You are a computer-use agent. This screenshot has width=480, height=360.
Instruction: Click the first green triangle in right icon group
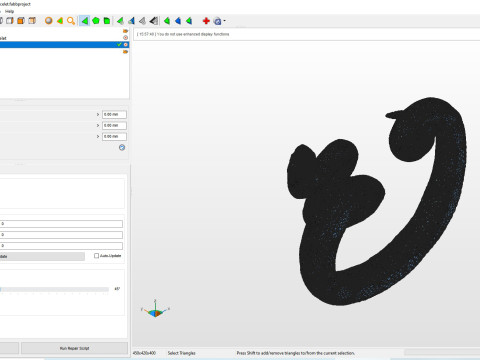167,21
